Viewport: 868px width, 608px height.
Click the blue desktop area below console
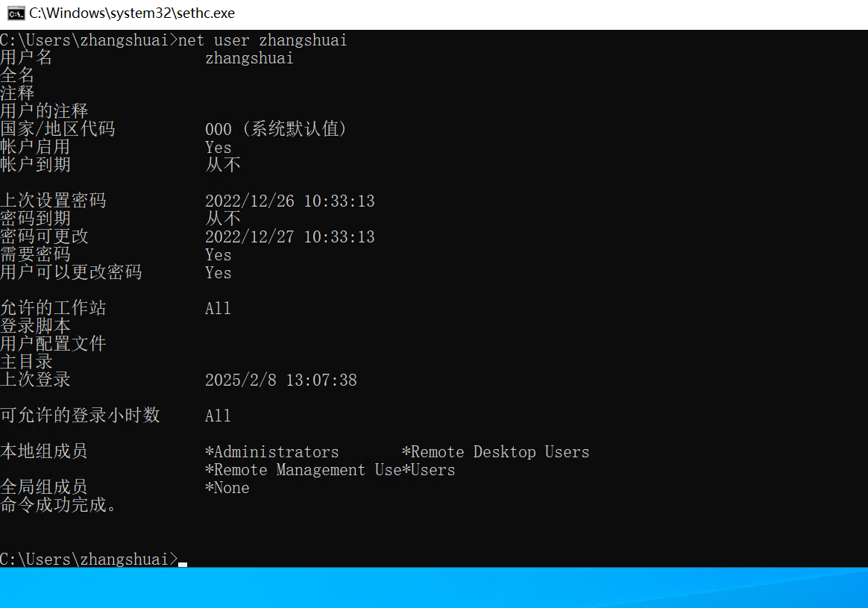click(x=434, y=588)
